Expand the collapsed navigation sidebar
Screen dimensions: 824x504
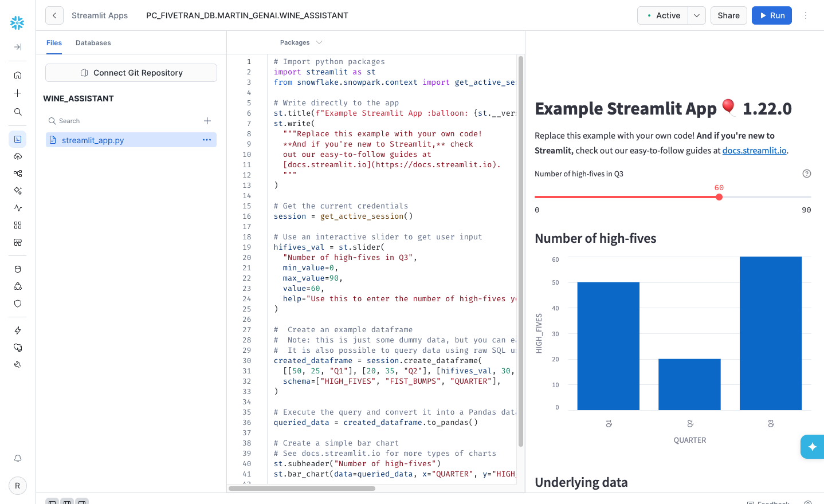tap(18, 47)
